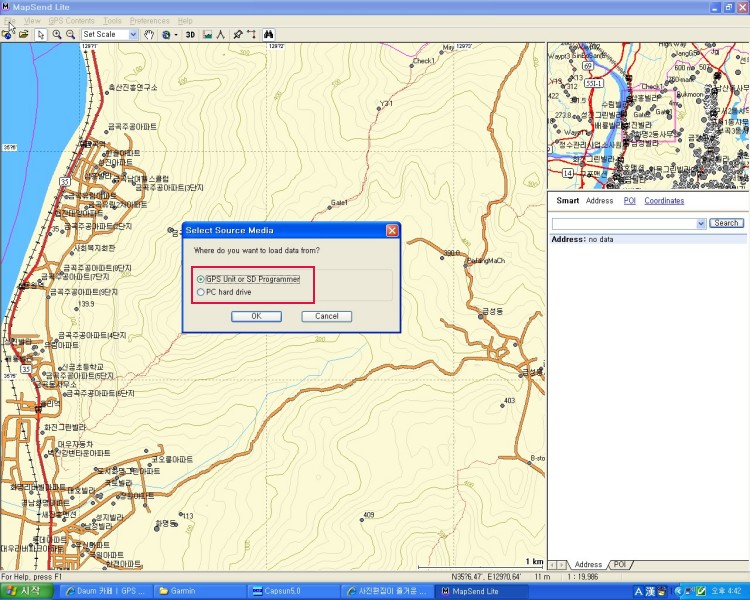This screenshot has height=600, width=750.
Task: Select the hand pan tool
Action: coord(149,34)
